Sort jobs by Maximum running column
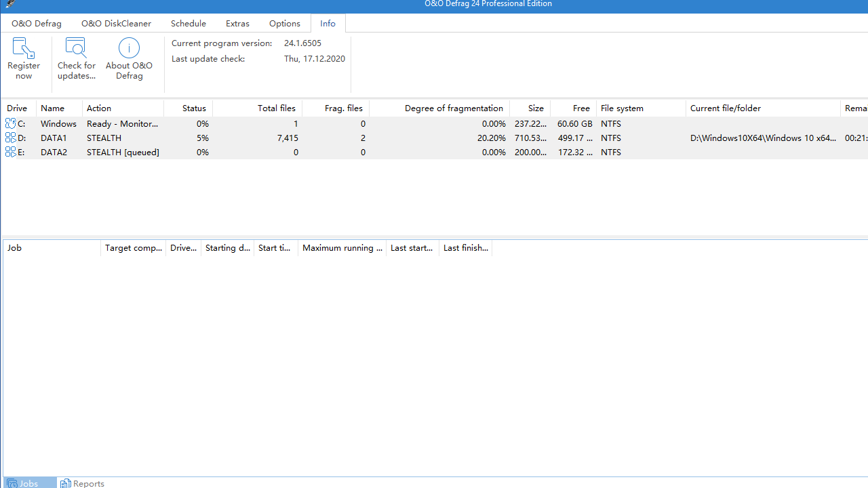Screen dimensions: 868x488 point(342,248)
